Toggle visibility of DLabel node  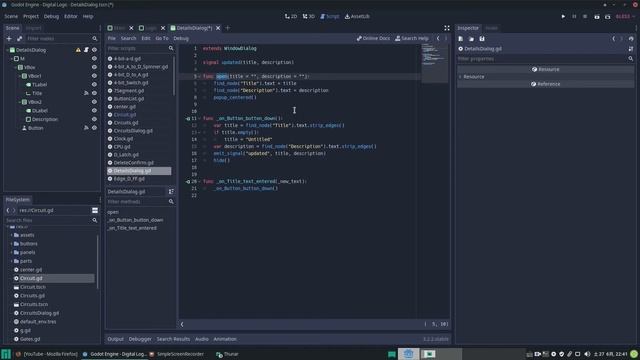point(94,111)
